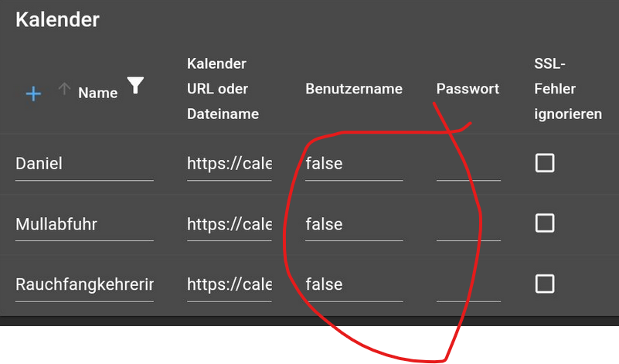619x364 pixels.
Task: Enable SSL error ignore for Daniel
Action: click(545, 162)
